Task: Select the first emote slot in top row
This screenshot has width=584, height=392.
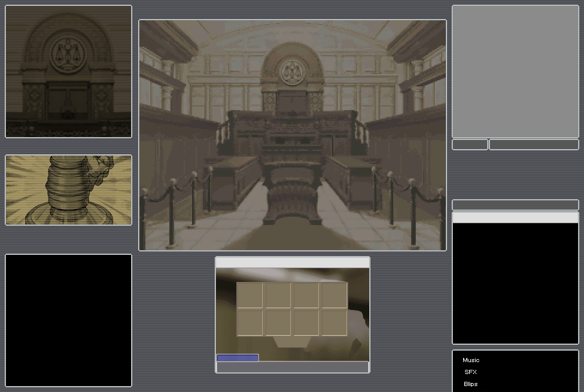Action: pos(250,295)
